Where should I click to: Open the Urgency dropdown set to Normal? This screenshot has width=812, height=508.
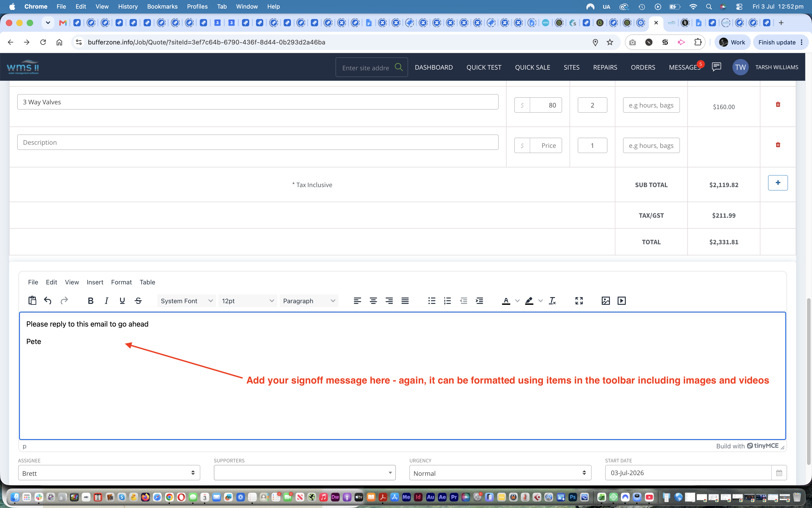pos(500,473)
